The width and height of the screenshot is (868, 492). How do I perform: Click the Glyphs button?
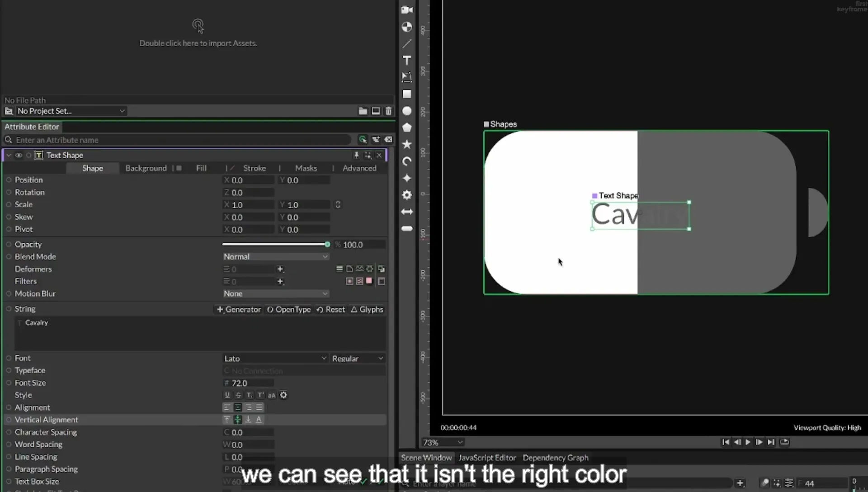(367, 309)
